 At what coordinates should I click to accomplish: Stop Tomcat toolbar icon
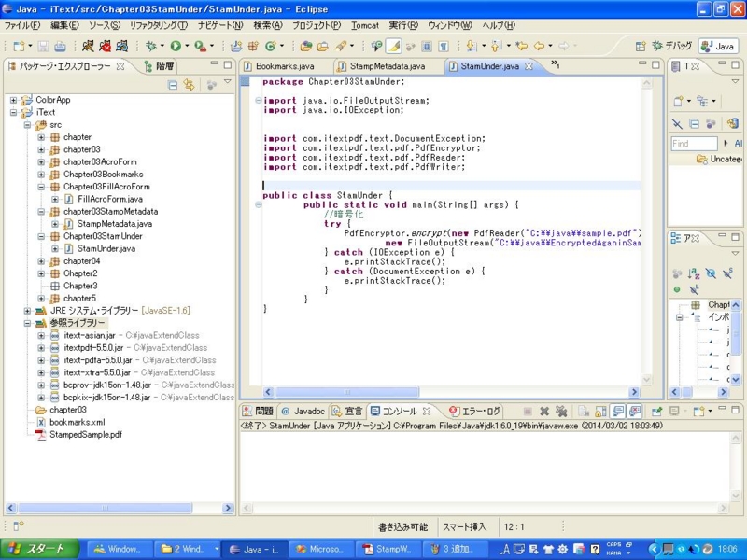(x=105, y=46)
